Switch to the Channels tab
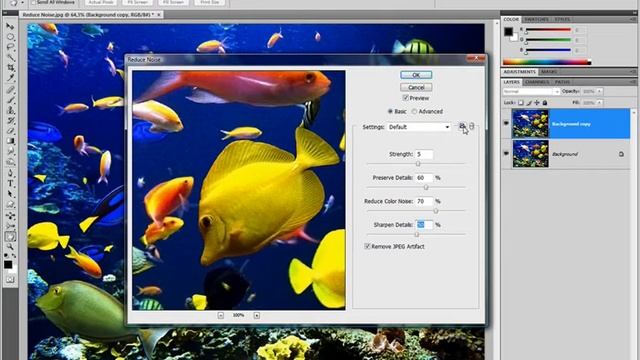The image size is (640, 360). coord(537,82)
